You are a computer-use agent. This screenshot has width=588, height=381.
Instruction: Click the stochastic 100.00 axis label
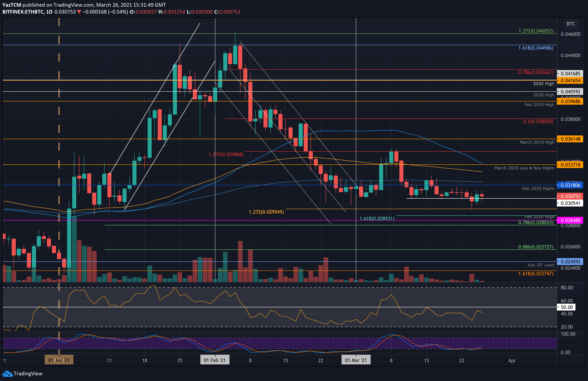(x=568, y=334)
